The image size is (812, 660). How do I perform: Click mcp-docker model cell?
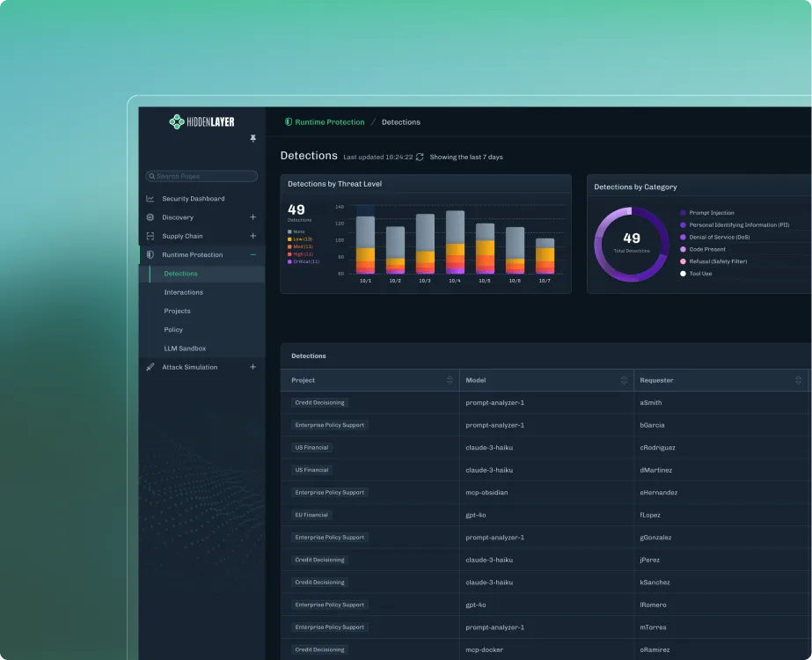click(x=484, y=649)
